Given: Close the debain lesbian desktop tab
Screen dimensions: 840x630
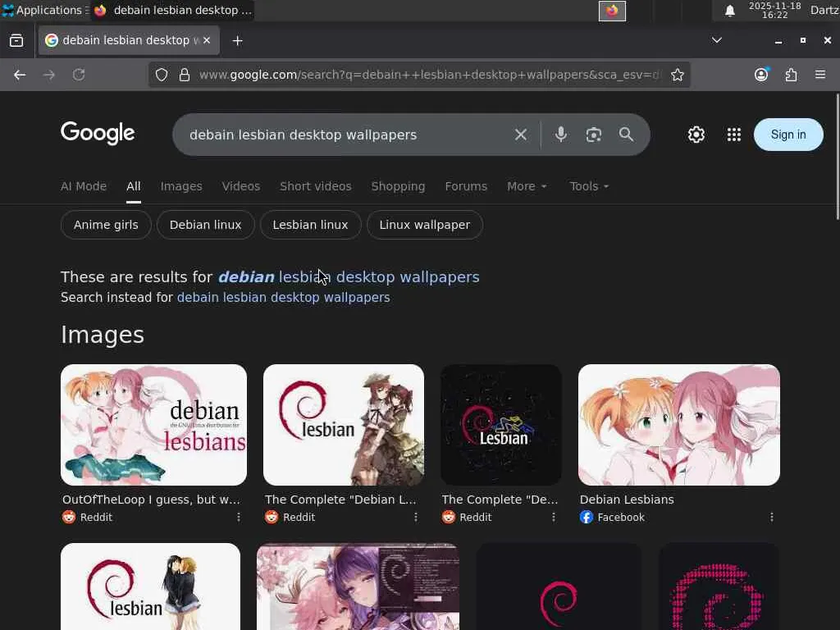Looking at the screenshot, I should (x=207, y=40).
